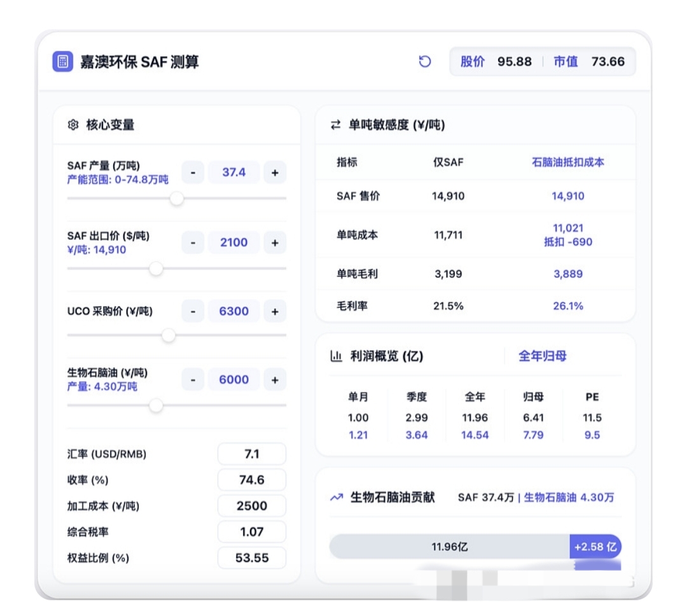The width and height of the screenshot is (687, 616).
Task: Click the 产量: 4.30万吨 hint text
Action: tap(102, 386)
